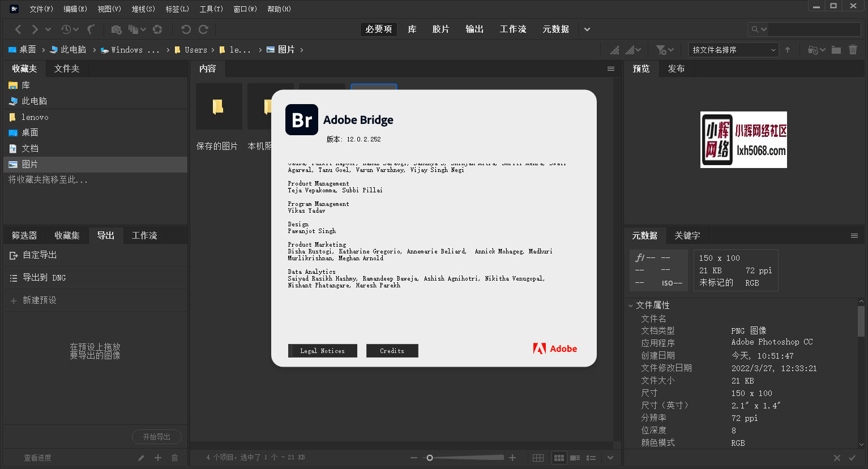The image size is (868, 469).
Task: Toggle the lock thumbnail grid icon
Action: 538,458
